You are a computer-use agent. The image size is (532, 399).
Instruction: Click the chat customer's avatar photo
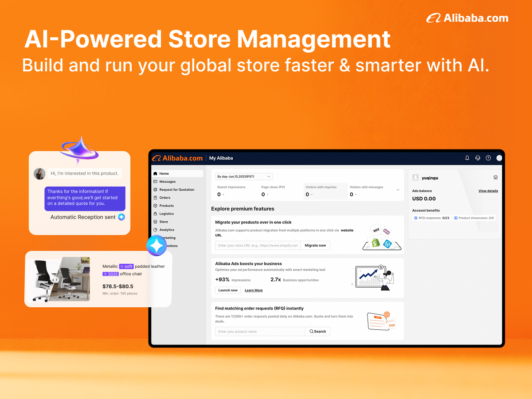tap(39, 173)
